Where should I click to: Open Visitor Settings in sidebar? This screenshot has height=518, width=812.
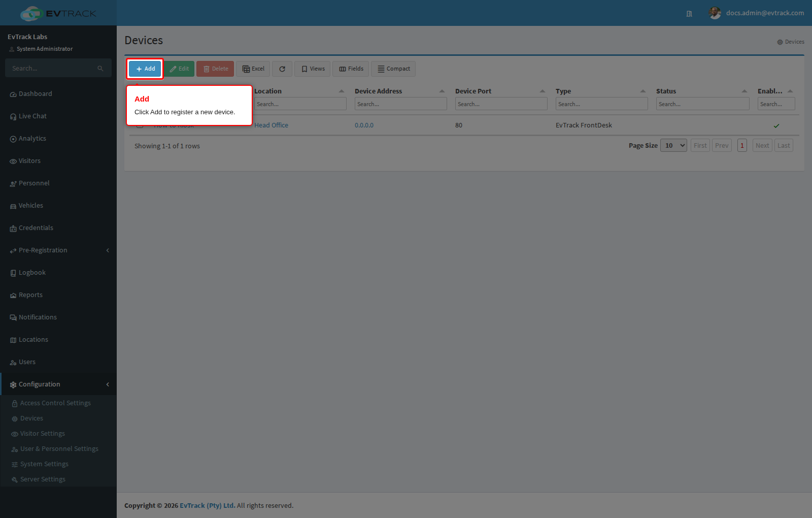pyautogui.click(x=43, y=434)
